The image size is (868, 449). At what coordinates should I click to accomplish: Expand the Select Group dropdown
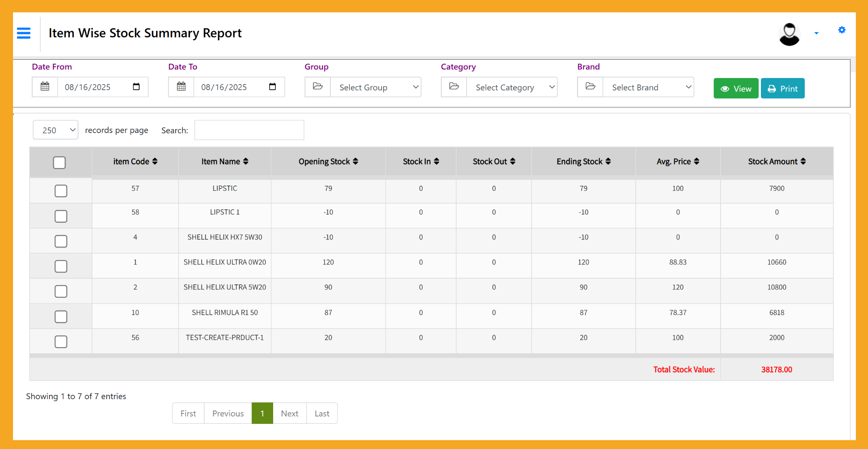[x=375, y=87]
